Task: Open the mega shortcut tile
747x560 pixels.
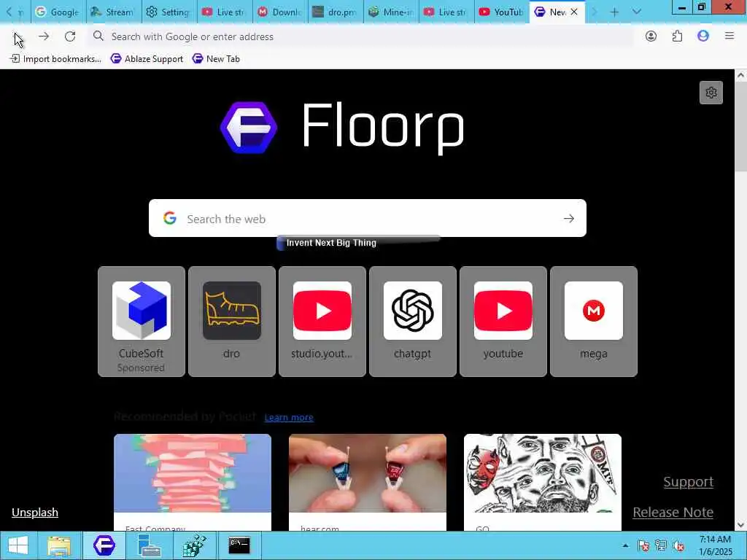Action: pyautogui.click(x=594, y=322)
